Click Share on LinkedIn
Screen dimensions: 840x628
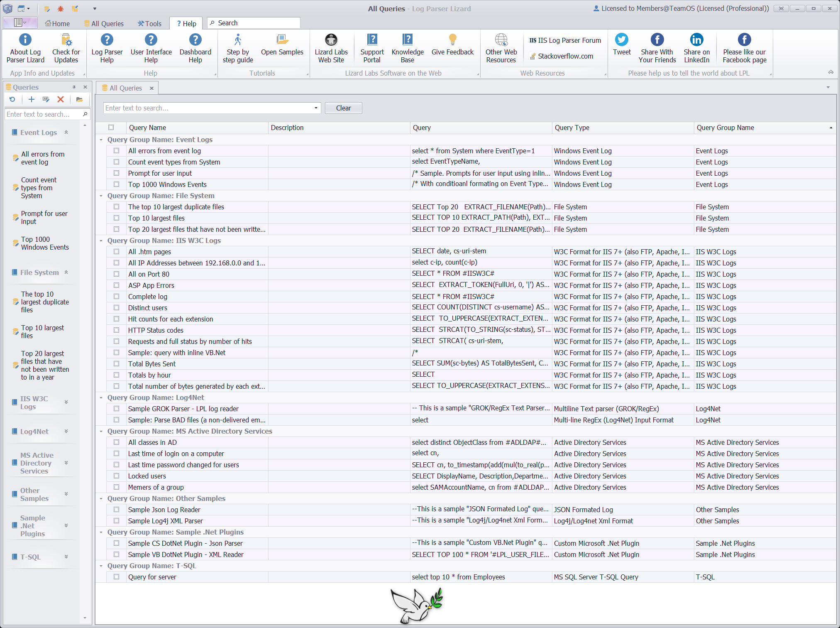(x=697, y=48)
